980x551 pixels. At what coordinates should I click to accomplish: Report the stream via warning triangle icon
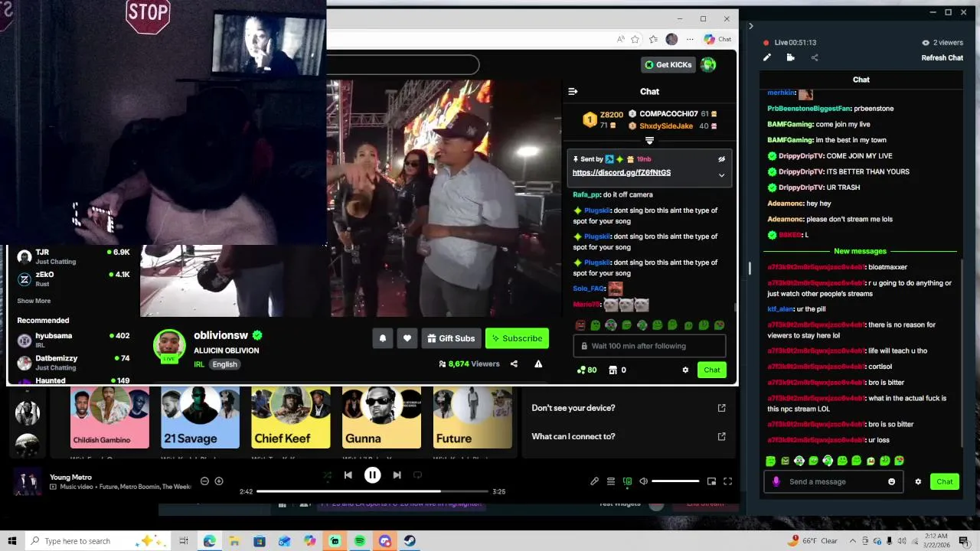click(538, 364)
